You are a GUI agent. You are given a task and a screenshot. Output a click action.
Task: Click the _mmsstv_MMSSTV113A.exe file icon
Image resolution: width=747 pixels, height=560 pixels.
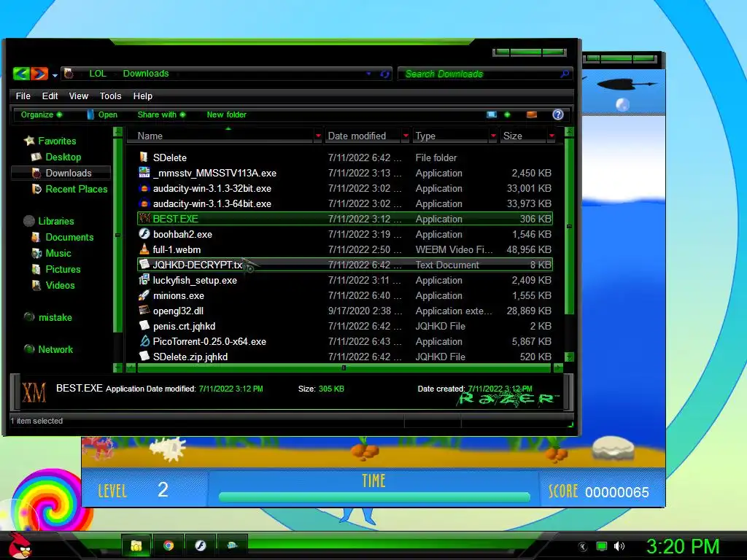[144, 172]
